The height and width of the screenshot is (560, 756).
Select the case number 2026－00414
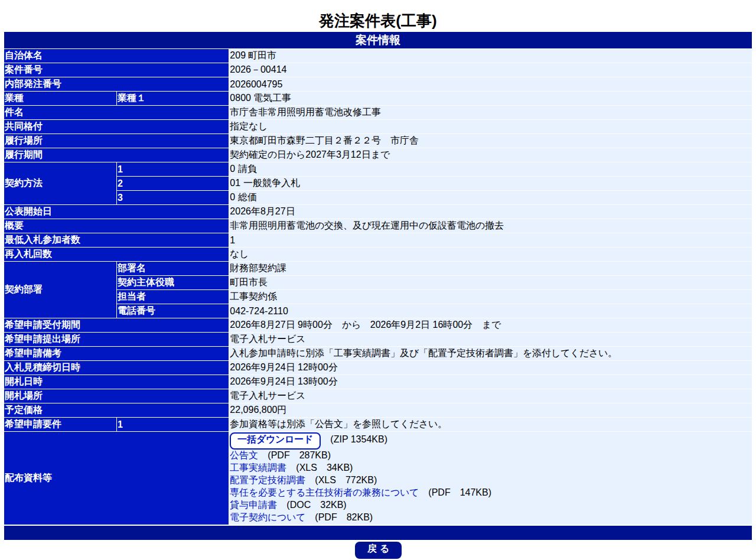pyautogui.click(x=259, y=70)
